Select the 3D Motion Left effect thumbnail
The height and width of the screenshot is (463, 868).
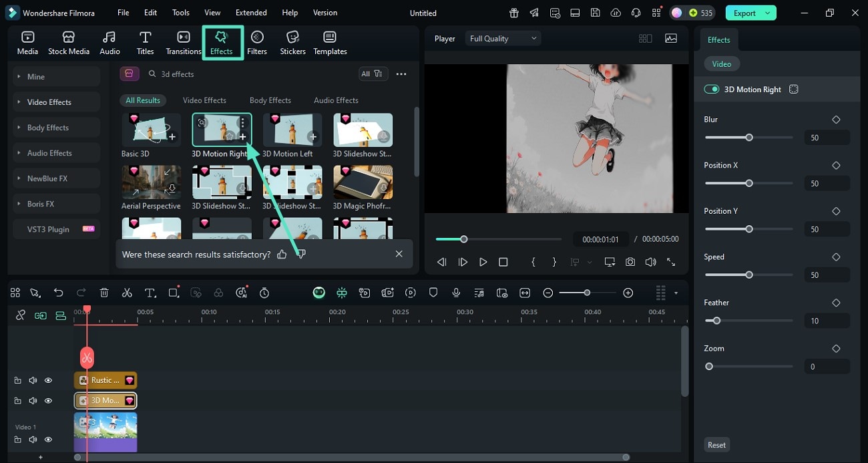point(292,130)
